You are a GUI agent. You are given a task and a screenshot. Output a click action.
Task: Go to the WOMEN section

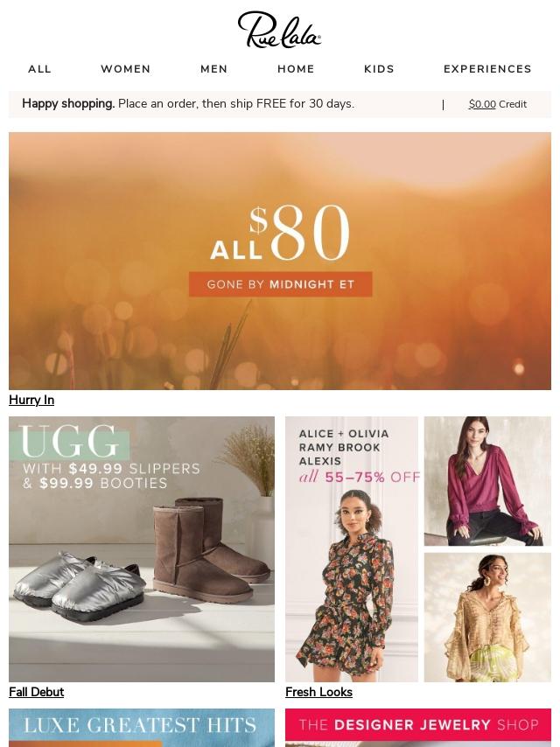point(126,69)
